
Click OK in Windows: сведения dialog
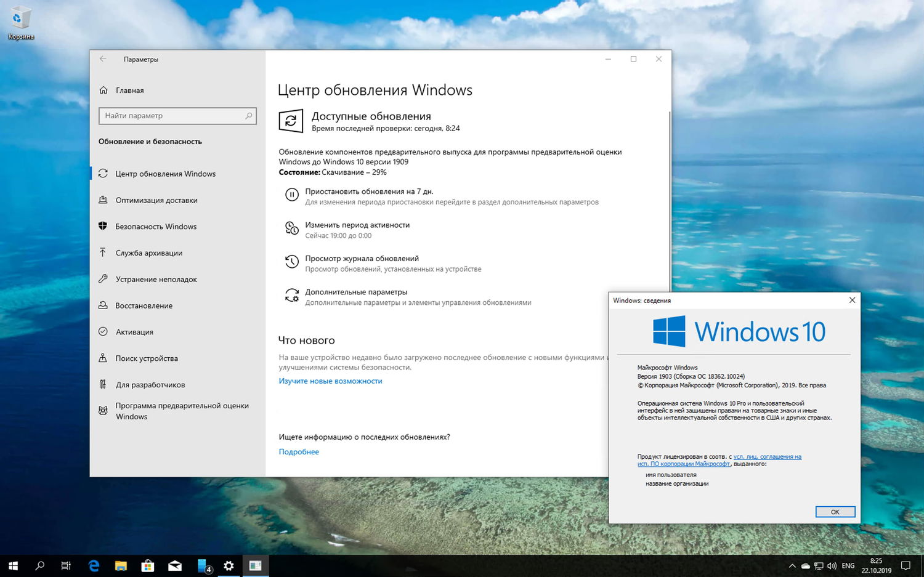[x=835, y=512]
